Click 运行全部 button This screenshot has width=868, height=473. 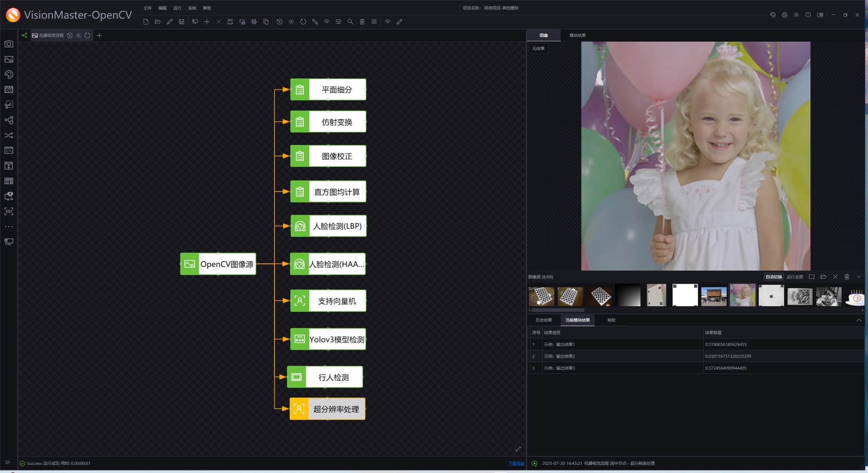794,277
